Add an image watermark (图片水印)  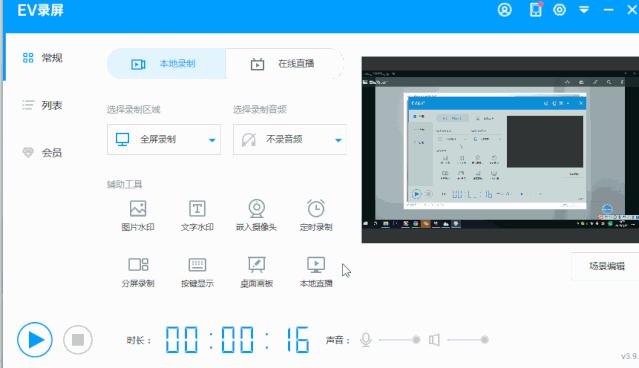tap(138, 216)
